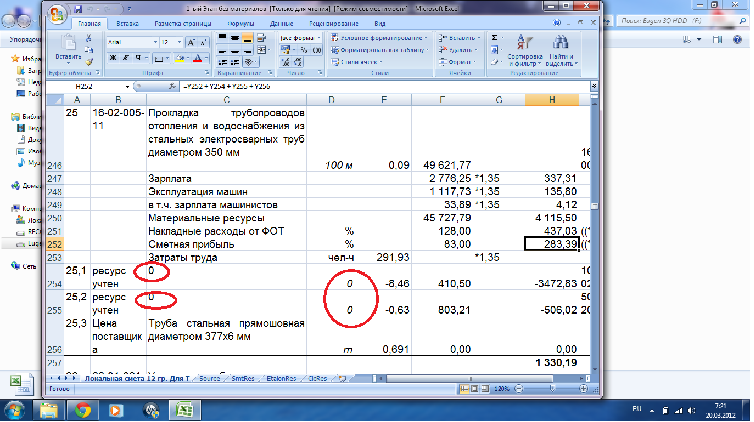754x422 pixels.
Task: Open the Conditional Formatting dropdown
Action: tap(379, 37)
